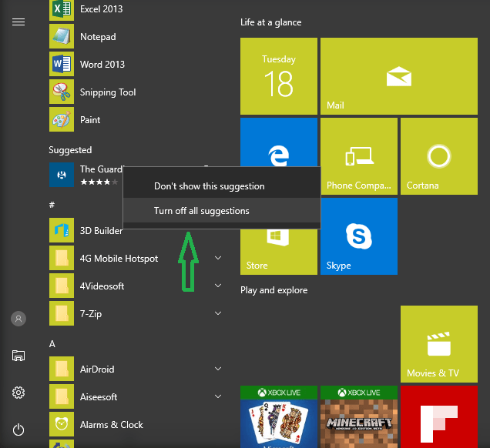Click The Guardian suggested app icon
The image size is (490, 448).
point(62,175)
